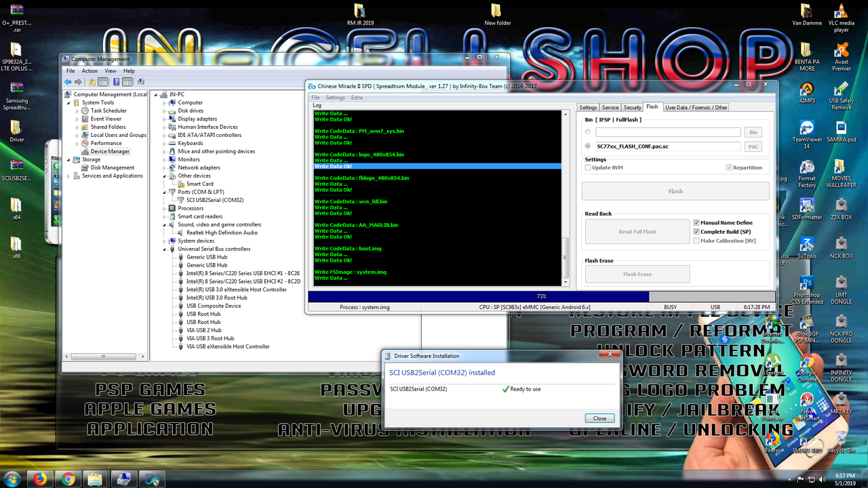Image resolution: width=868 pixels, height=488 pixels.
Task: Click the SC77xx_FLASH_CONF.pac.sc path field
Action: [668, 146]
